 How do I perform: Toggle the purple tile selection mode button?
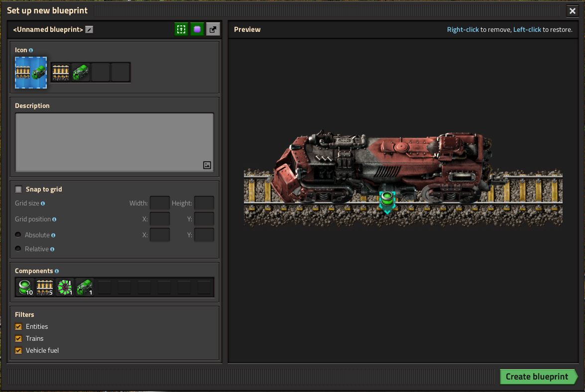pyautogui.click(x=197, y=29)
